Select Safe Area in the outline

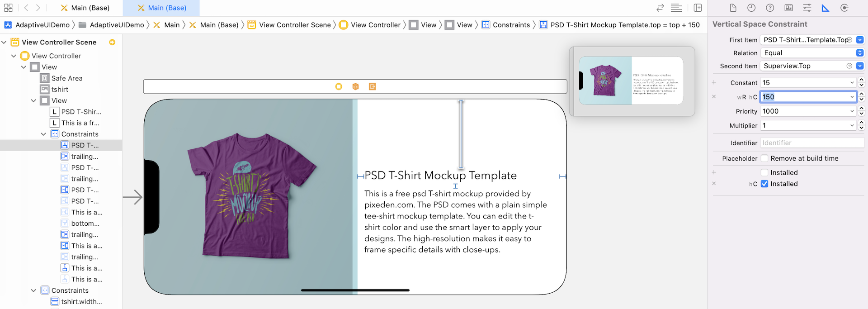[x=66, y=78]
